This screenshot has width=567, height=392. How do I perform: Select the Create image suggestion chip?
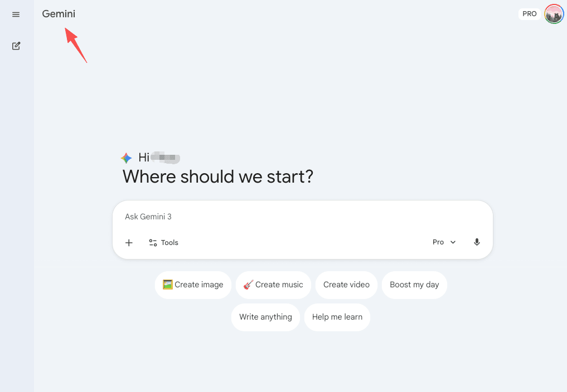193,285
